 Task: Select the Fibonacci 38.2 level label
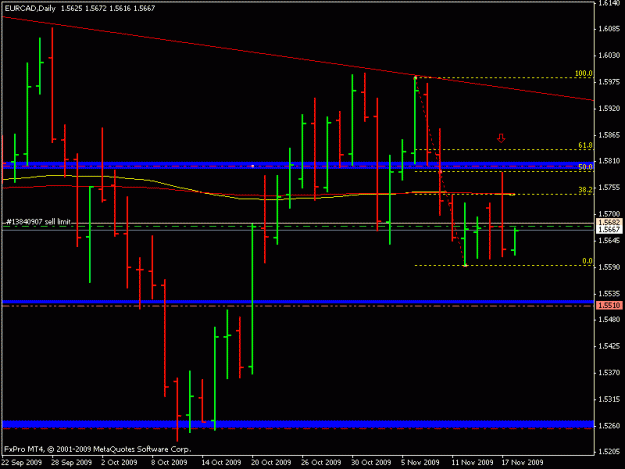pos(586,190)
